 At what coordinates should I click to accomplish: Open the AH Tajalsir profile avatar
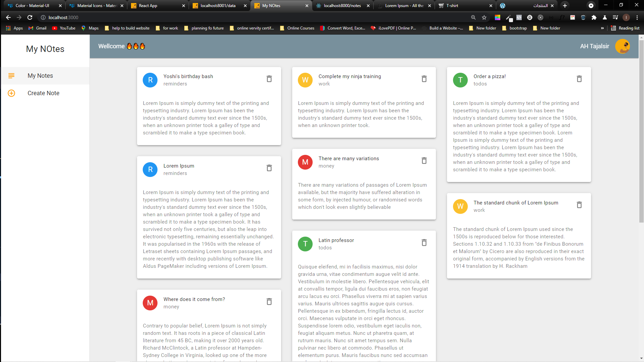pyautogui.click(x=623, y=46)
